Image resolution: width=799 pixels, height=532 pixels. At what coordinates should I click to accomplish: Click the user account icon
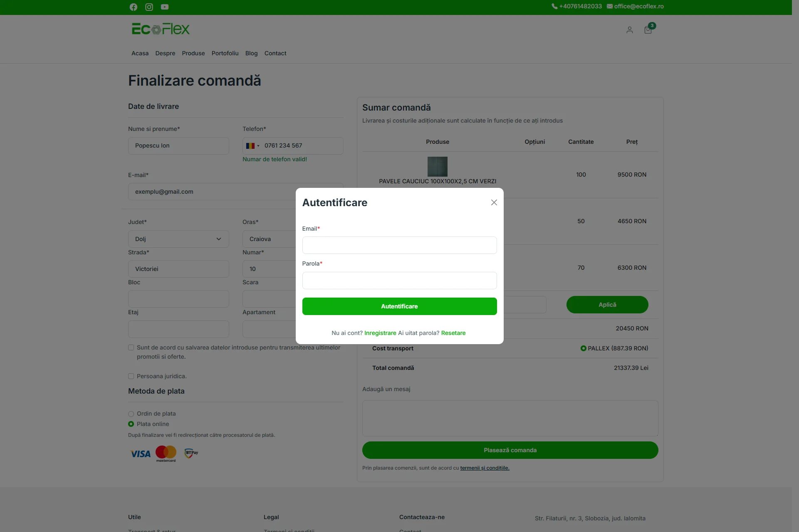630,30
